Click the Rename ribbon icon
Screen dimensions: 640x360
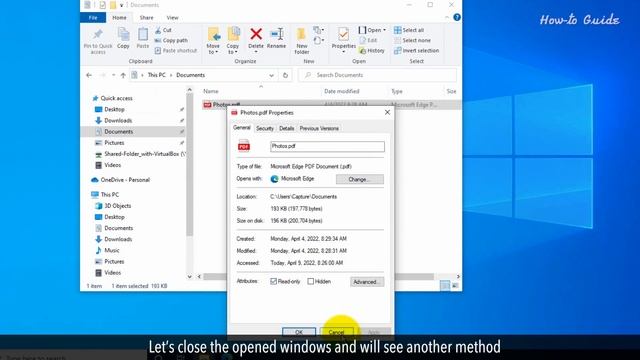click(277, 34)
